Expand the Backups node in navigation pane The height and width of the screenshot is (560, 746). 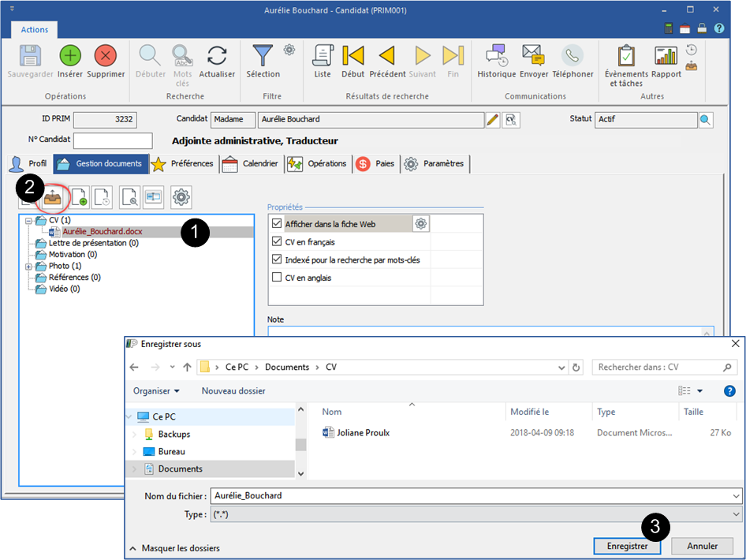coord(134,435)
